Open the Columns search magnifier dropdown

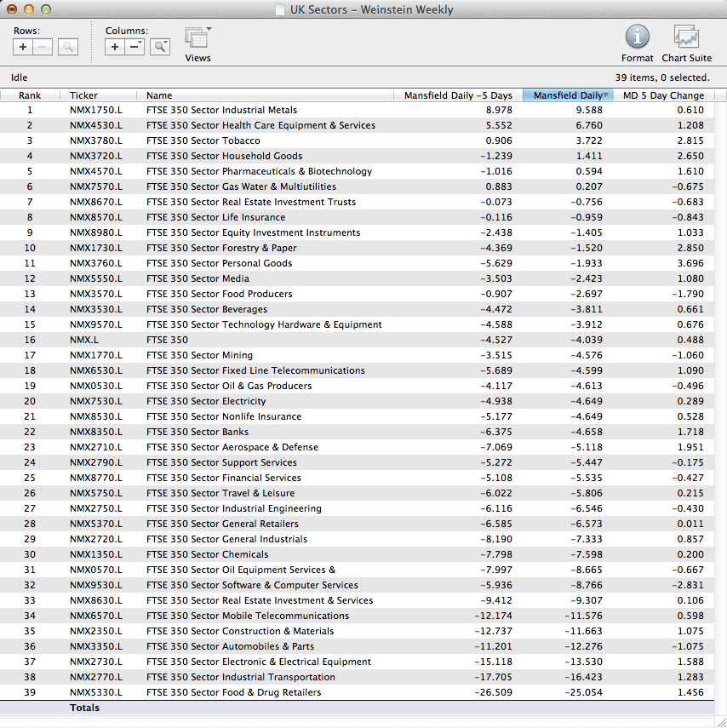tap(159, 47)
